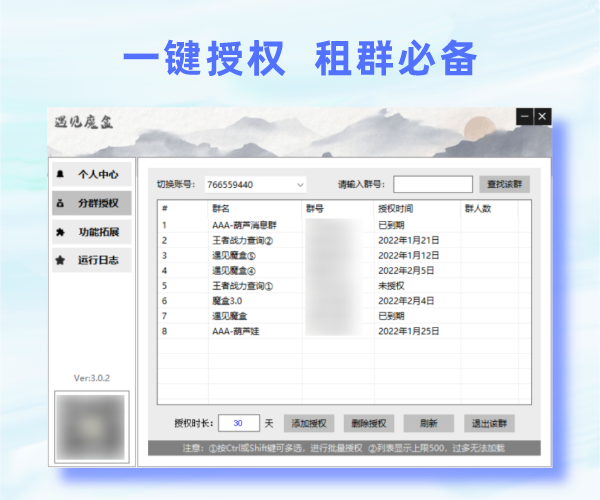The height and width of the screenshot is (500, 600).
Task: Select row 遇见魔盒④
Action: [344, 270]
